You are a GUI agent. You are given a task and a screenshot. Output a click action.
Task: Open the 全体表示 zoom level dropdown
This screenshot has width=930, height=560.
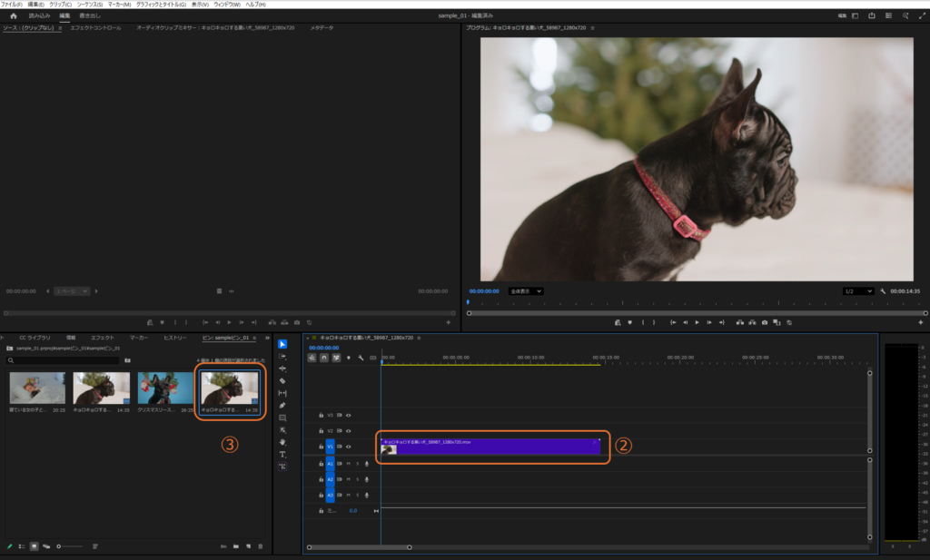[x=525, y=291]
